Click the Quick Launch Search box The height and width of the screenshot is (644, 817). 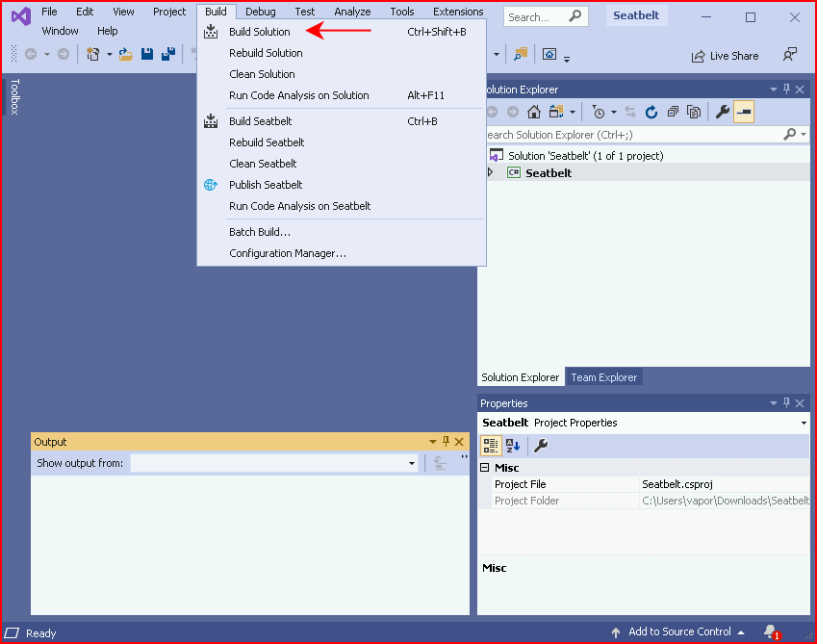click(546, 17)
